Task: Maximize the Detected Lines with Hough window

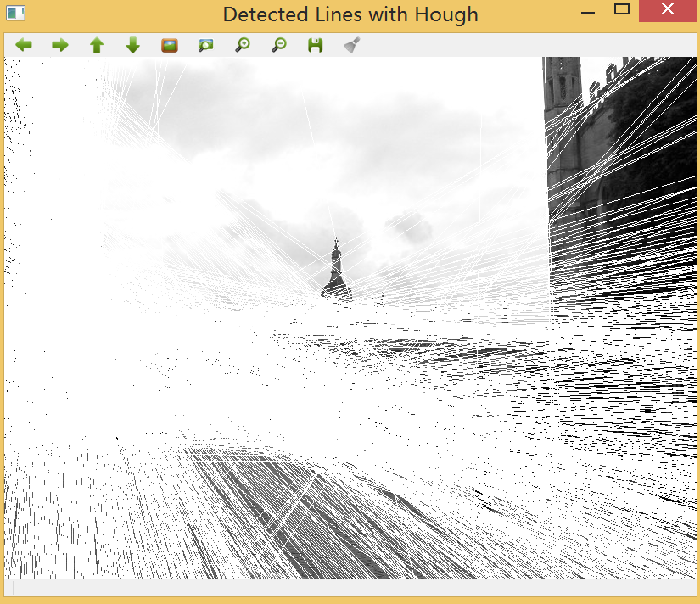Action: pyautogui.click(x=622, y=9)
